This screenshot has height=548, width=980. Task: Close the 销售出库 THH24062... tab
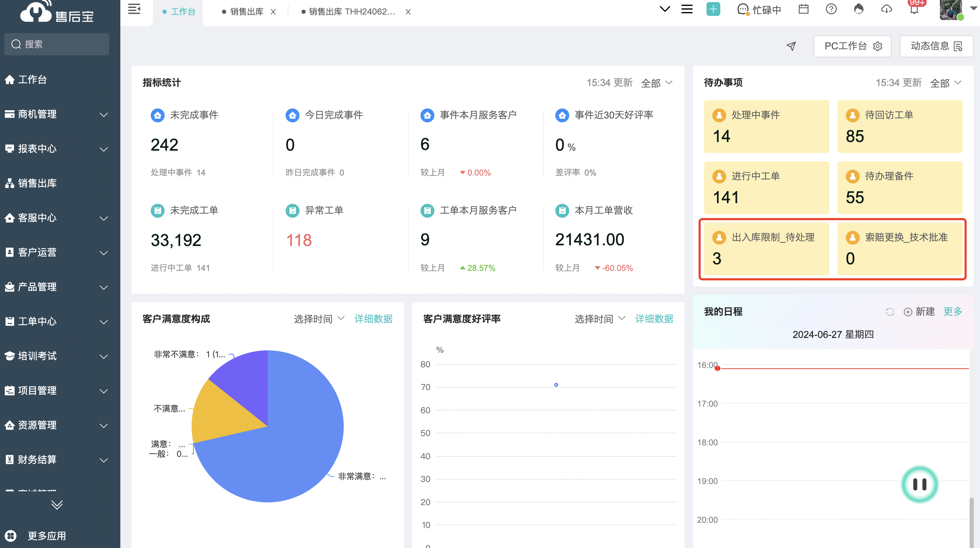(x=408, y=12)
